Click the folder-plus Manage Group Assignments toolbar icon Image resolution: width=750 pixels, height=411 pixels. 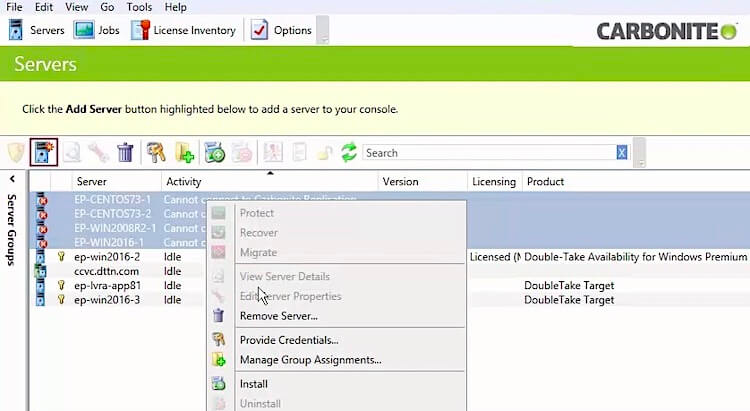pos(185,153)
